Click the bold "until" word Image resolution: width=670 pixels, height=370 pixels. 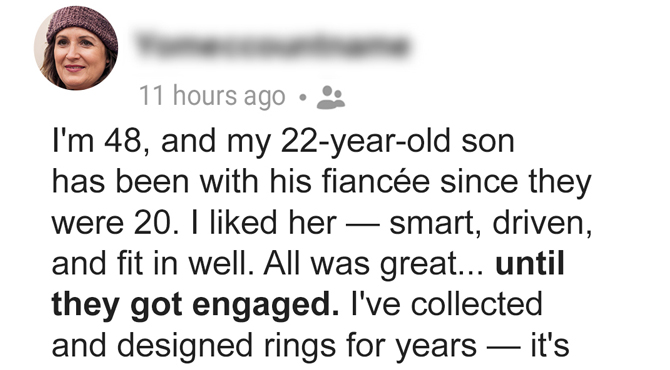[x=530, y=264]
